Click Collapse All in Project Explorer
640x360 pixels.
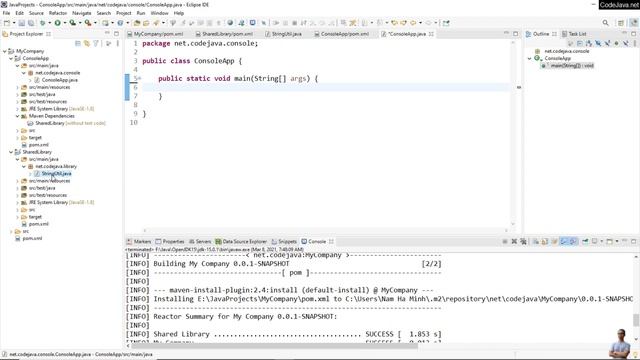[x=78, y=43]
